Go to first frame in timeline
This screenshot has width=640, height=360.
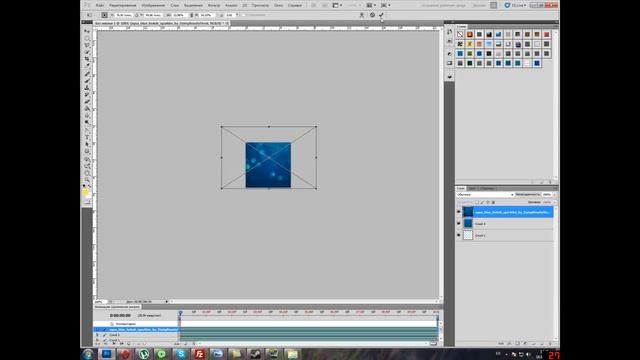[x=98, y=344]
